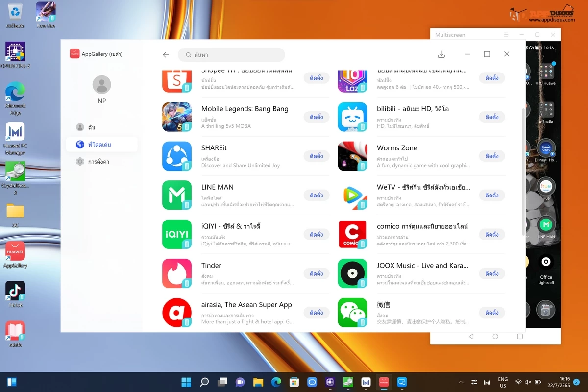Install Mobile Legends with its ติดตั้ง button
The height and width of the screenshot is (392, 588).
click(x=316, y=117)
